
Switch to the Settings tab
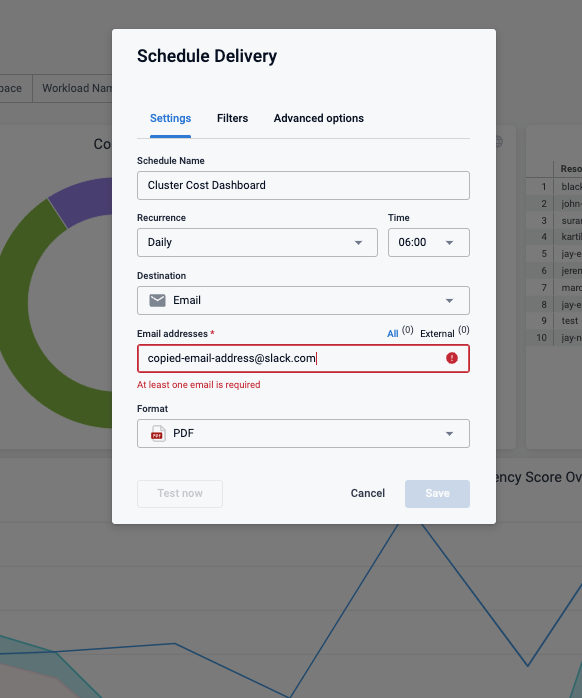coord(171,118)
